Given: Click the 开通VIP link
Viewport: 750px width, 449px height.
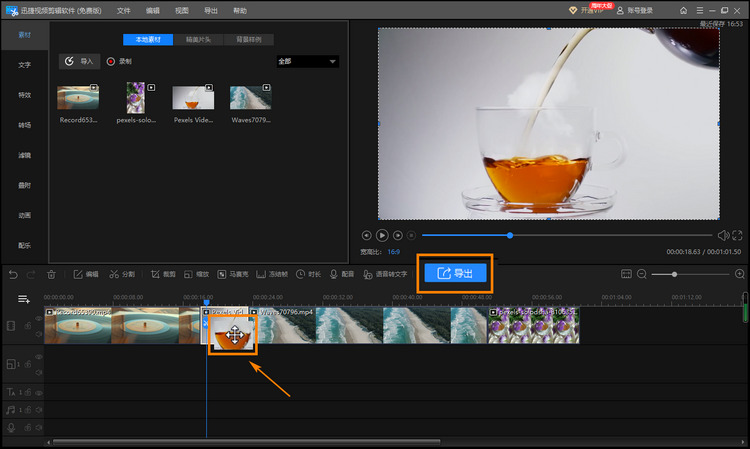Looking at the screenshot, I should 586,11.
